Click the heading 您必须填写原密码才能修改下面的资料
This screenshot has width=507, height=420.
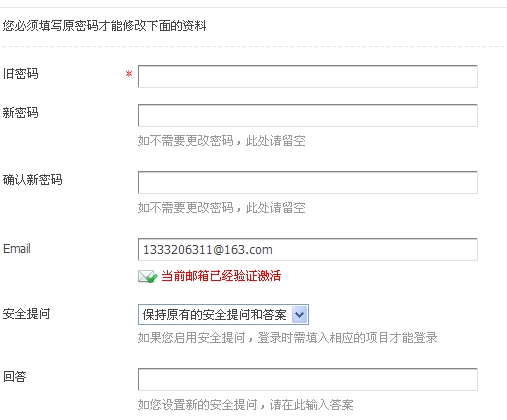(x=105, y=26)
